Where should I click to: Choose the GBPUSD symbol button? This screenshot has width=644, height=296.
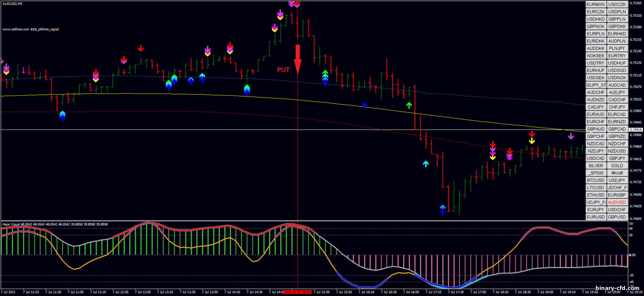(617, 217)
